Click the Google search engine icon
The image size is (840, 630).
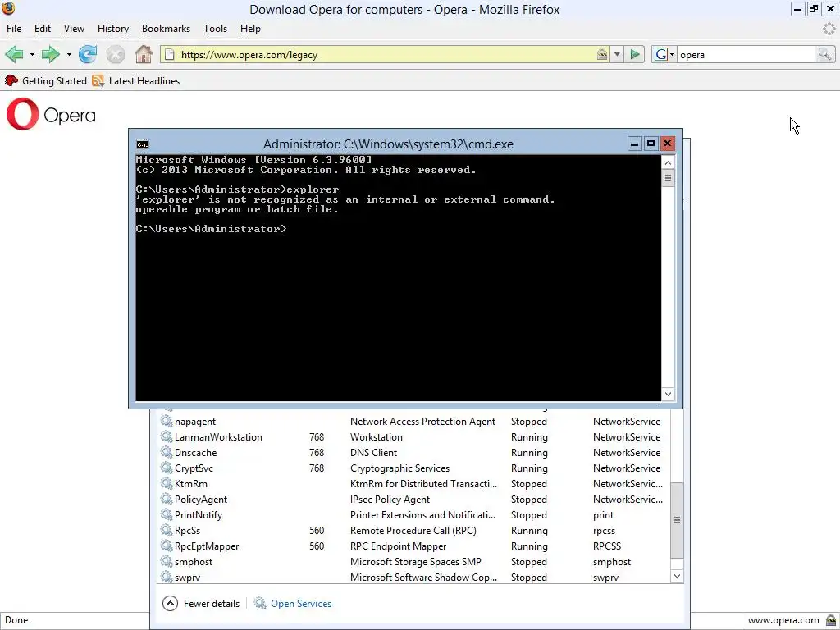tap(661, 54)
